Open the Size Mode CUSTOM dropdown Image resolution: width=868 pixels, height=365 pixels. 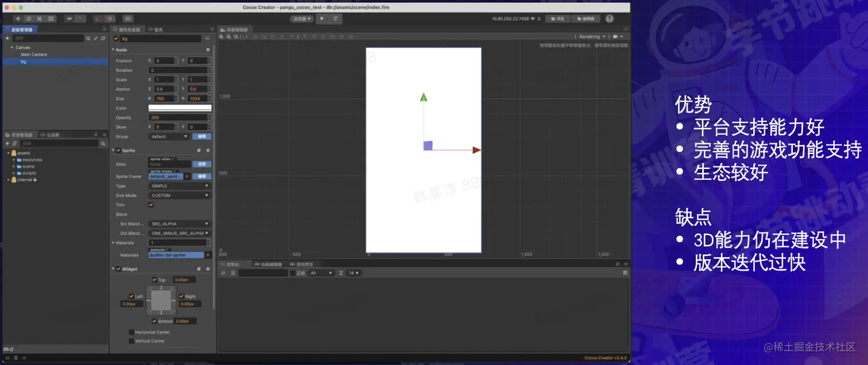coord(180,195)
